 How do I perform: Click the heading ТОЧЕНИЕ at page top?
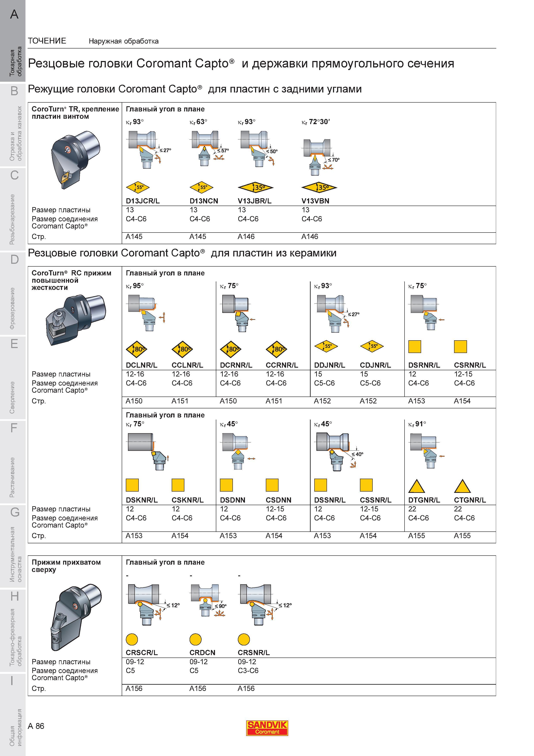[47, 41]
